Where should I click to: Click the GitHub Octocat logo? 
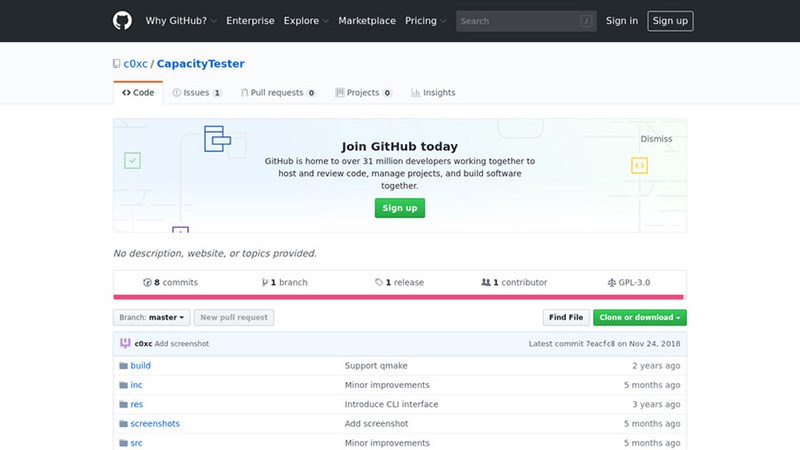122,21
